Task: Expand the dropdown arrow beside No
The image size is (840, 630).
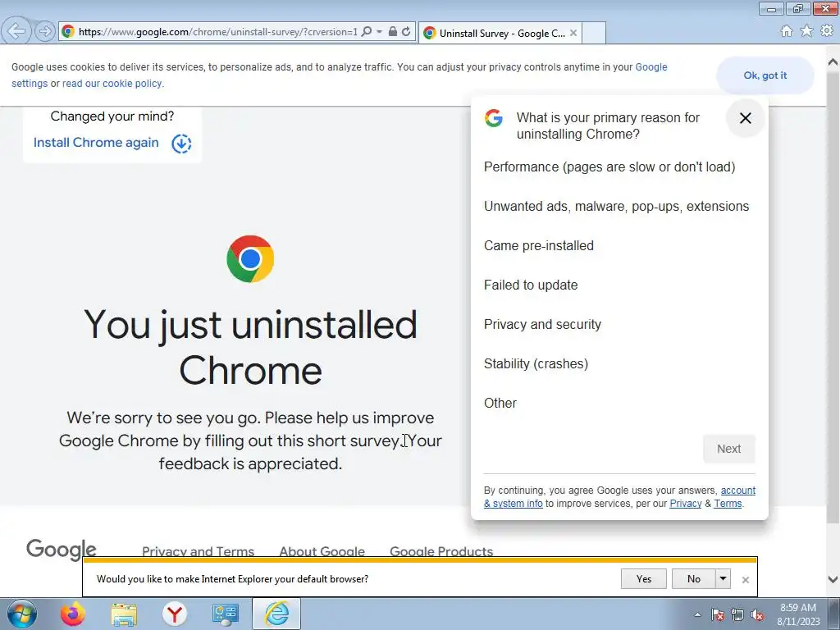Action: [x=723, y=579]
